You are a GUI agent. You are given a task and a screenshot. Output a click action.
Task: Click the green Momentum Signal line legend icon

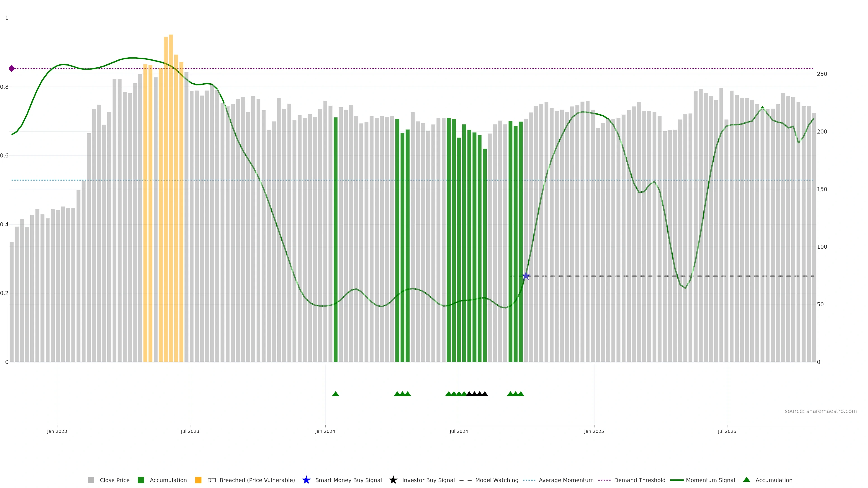[677, 480]
